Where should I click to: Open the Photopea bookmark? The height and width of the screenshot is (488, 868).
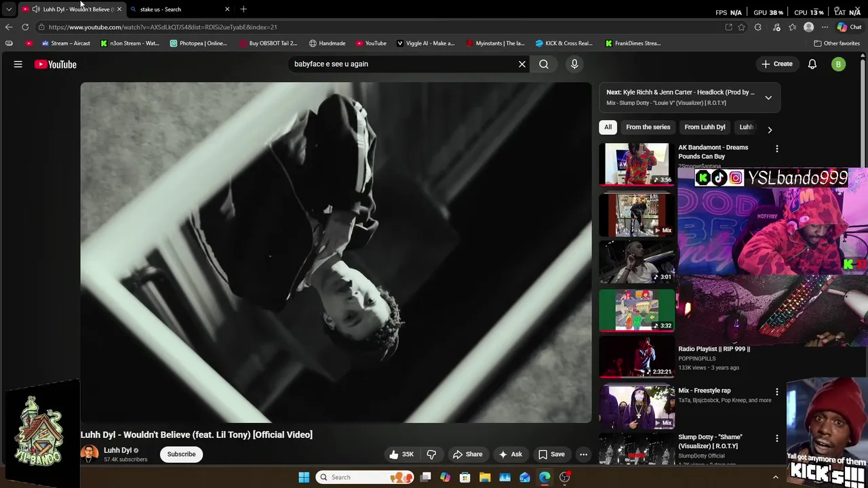point(198,43)
